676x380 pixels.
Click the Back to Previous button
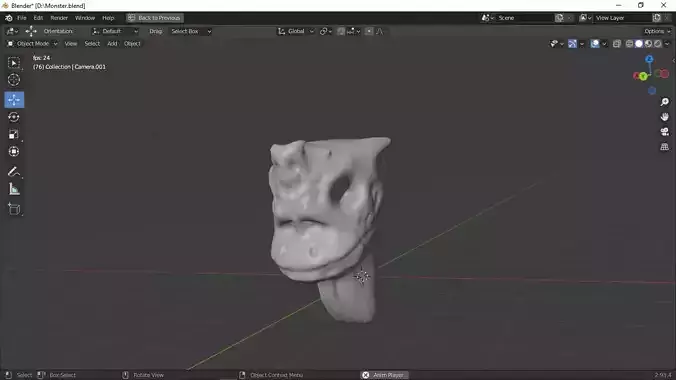[x=154, y=18]
